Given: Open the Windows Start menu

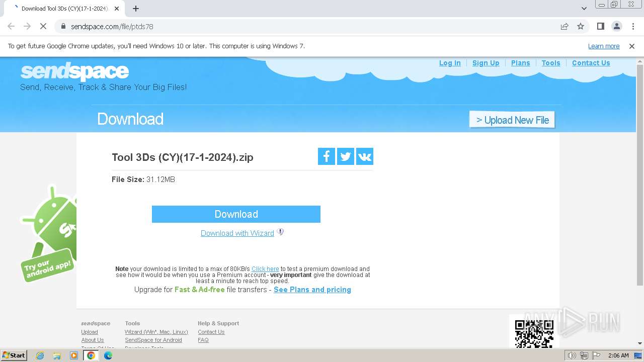Looking at the screenshot, I should [x=14, y=355].
